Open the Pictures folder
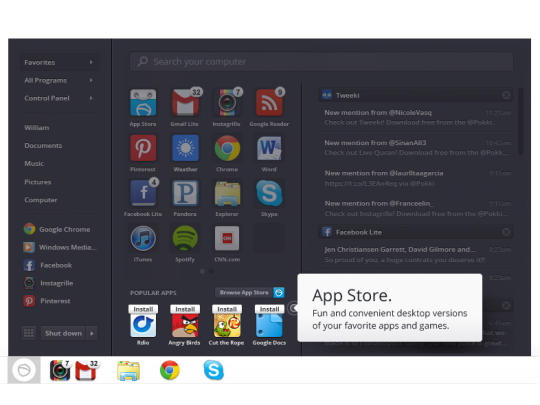Image resolution: width=540 pixels, height=405 pixels. [38, 182]
